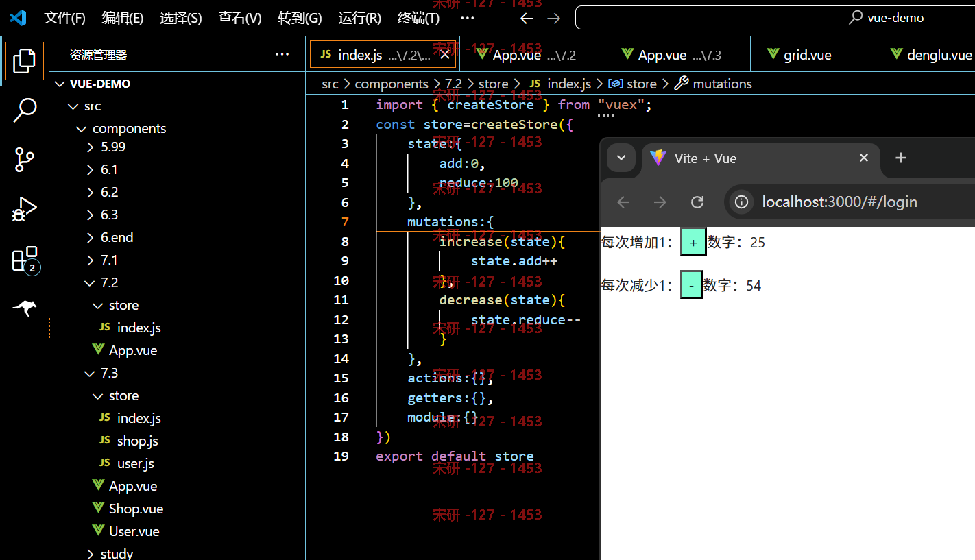The height and width of the screenshot is (560, 975).
Task: Open shop.js in the 7.3 store folder
Action: pos(177,441)
